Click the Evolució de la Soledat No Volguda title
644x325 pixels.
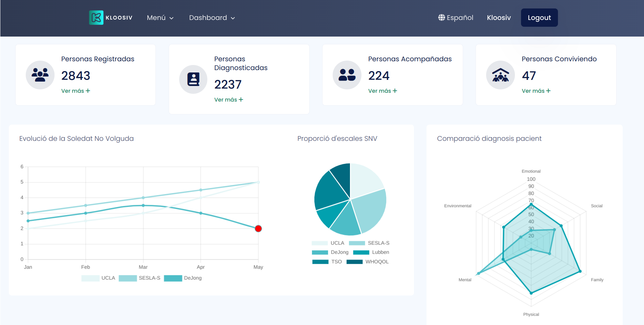77,138
